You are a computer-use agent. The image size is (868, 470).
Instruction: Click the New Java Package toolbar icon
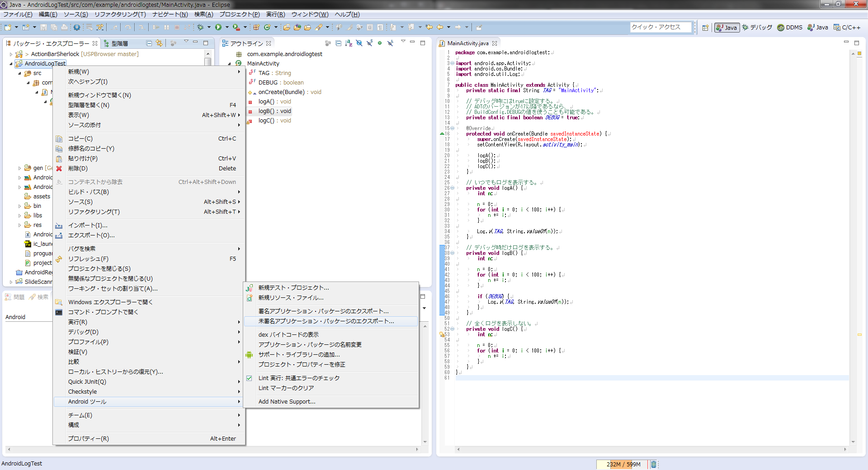click(256, 27)
